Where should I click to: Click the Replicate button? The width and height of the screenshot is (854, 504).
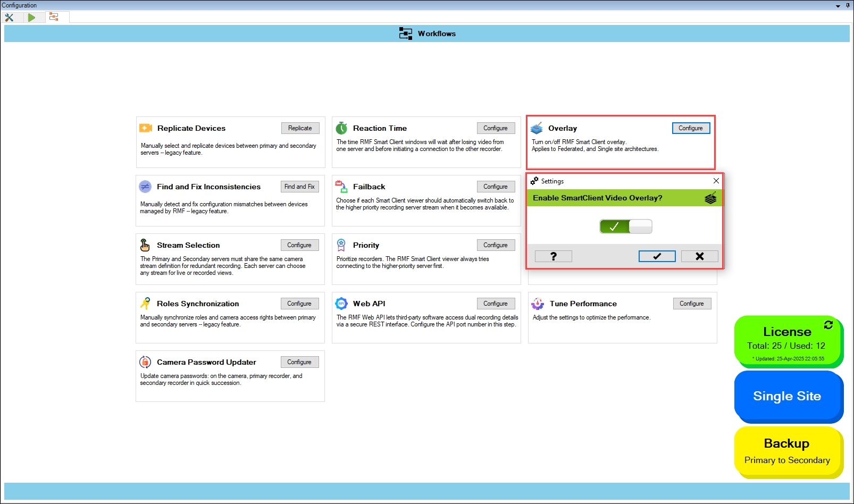[300, 128]
